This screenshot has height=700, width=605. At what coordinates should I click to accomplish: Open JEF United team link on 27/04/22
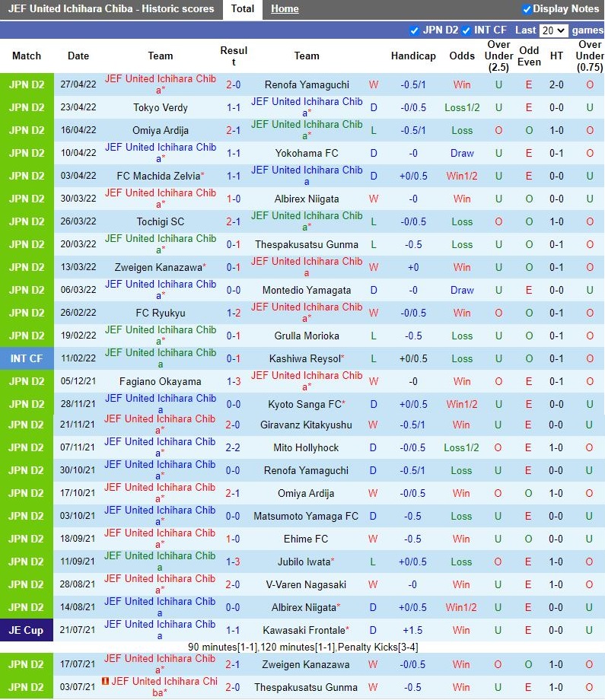pos(161,84)
